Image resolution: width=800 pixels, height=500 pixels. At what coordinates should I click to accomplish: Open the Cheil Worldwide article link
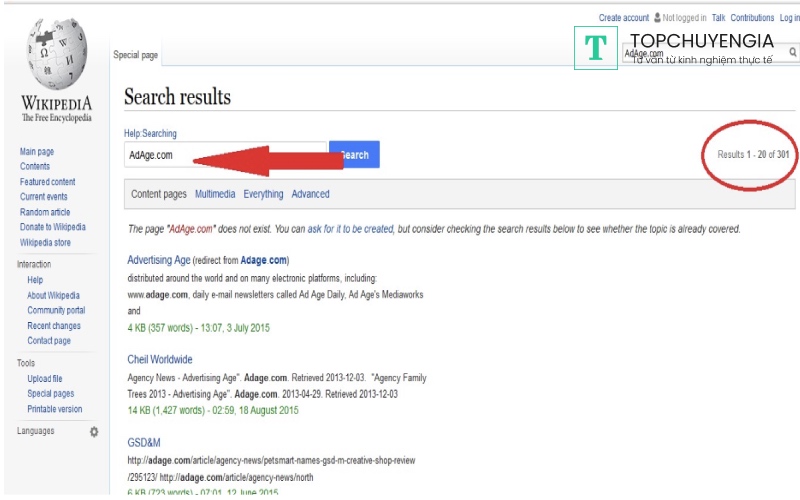160,359
